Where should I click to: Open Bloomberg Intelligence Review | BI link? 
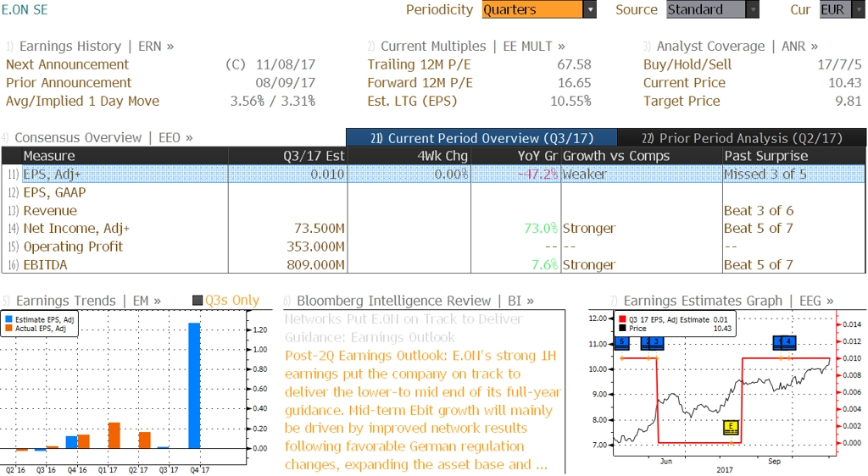coord(415,301)
